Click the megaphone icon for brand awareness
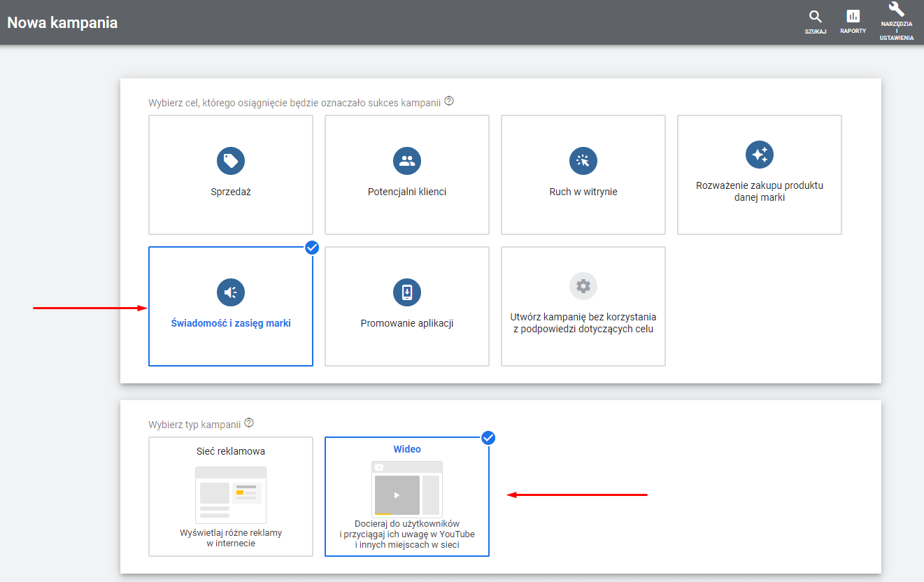The image size is (924, 582). tap(231, 292)
